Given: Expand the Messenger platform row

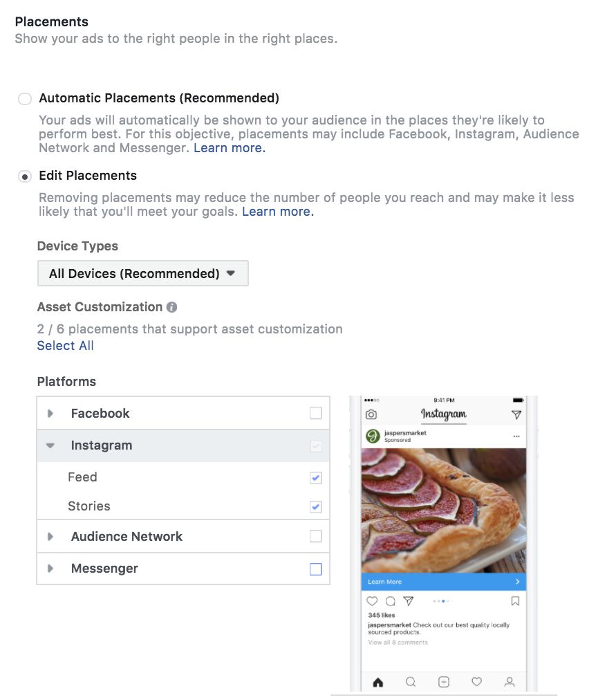Looking at the screenshot, I should 50,569.
